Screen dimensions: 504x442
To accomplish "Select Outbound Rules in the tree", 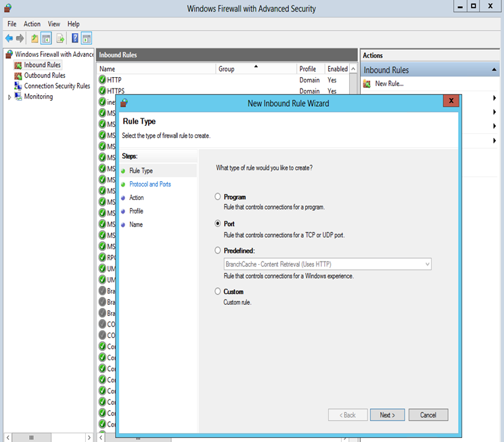I will point(45,76).
